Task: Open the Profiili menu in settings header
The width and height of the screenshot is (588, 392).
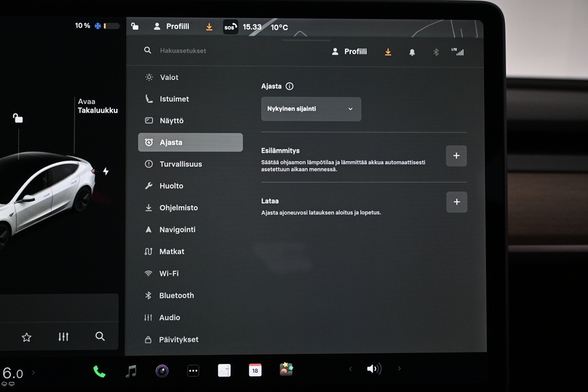Action: 350,52
